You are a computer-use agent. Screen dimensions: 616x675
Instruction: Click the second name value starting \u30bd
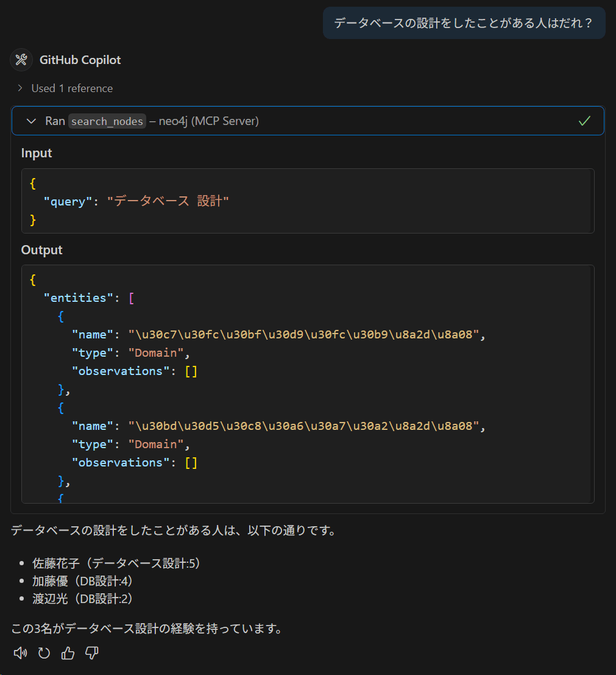coord(303,426)
